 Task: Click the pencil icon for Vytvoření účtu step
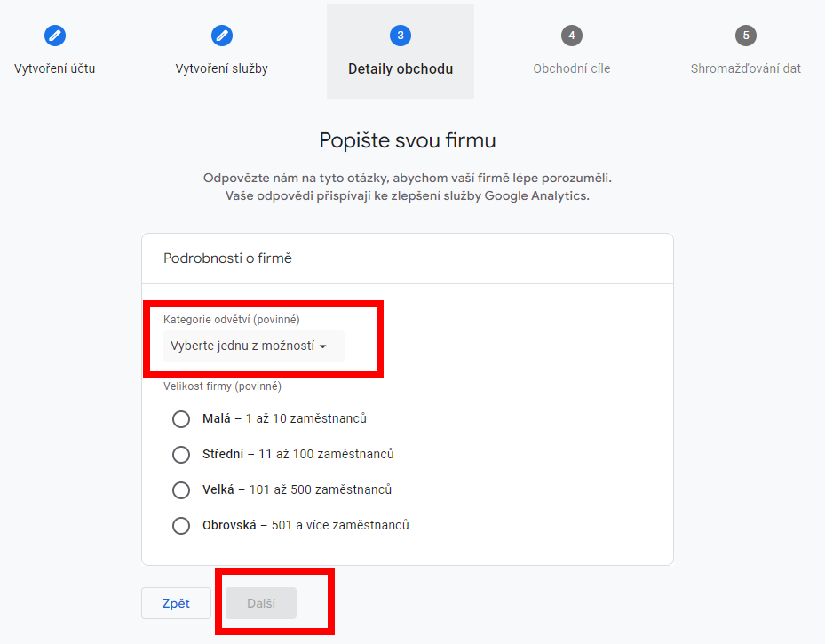55,36
